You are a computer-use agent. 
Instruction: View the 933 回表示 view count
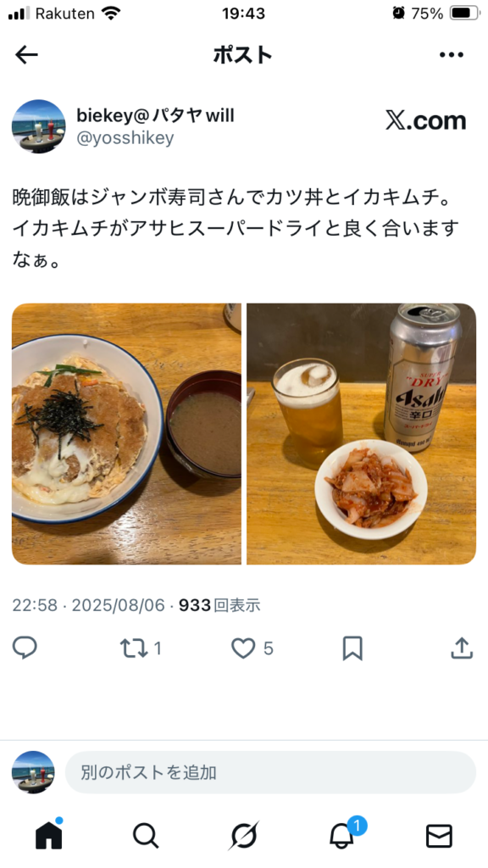[219, 605]
